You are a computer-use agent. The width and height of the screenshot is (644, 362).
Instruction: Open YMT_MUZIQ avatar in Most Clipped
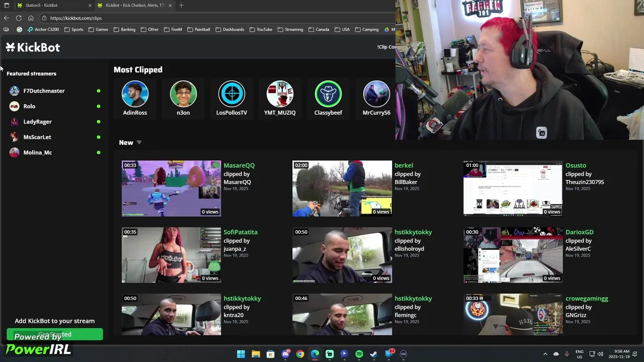pyautogui.click(x=280, y=94)
